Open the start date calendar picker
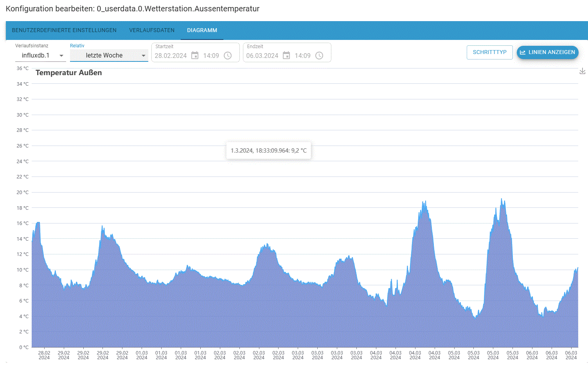 pyautogui.click(x=195, y=56)
